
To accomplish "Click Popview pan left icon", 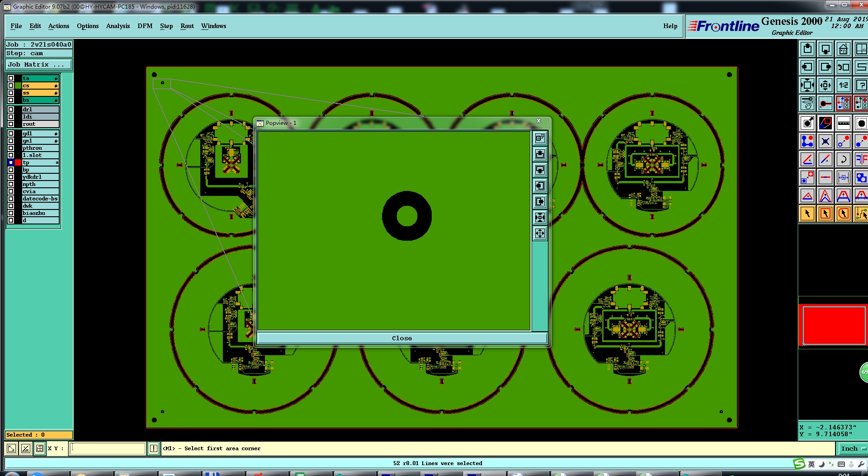I will [540, 186].
